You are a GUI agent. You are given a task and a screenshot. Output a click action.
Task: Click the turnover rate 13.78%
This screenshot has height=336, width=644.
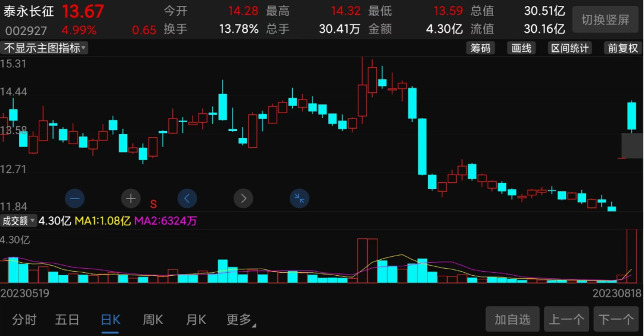239,29
